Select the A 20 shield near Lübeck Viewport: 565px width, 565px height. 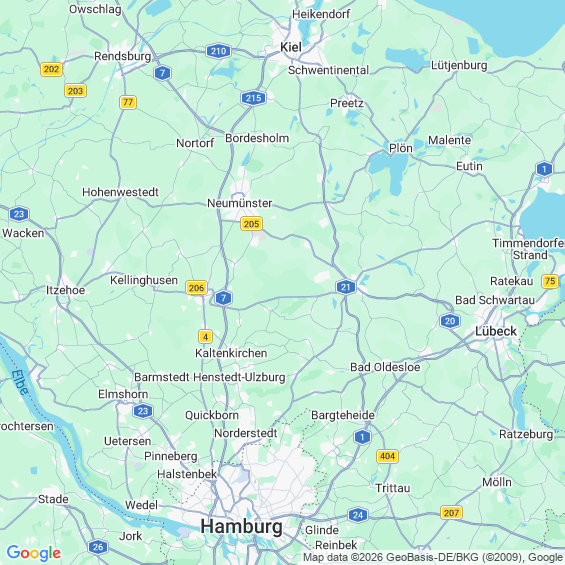pos(450,321)
